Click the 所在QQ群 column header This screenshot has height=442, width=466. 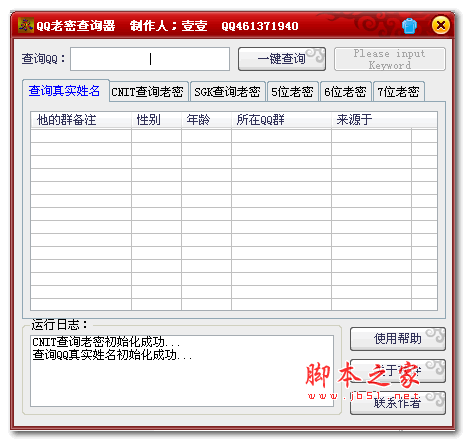tap(281, 120)
